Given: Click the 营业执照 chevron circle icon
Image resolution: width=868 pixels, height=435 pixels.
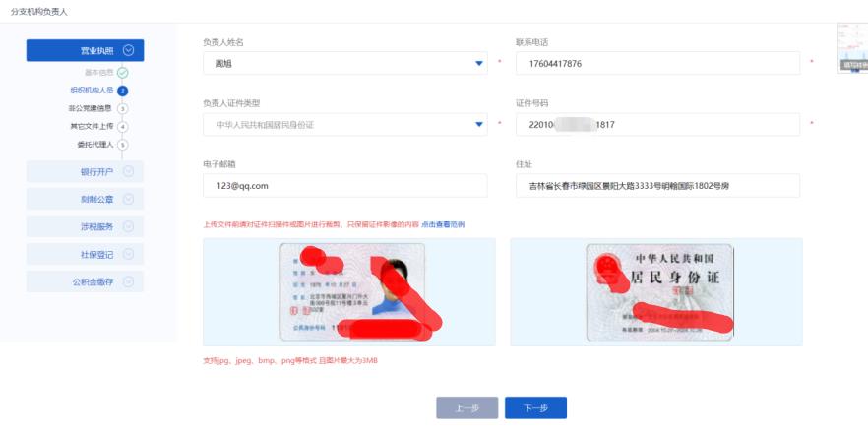Looking at the screenshot, I should [x=128, y=50].
